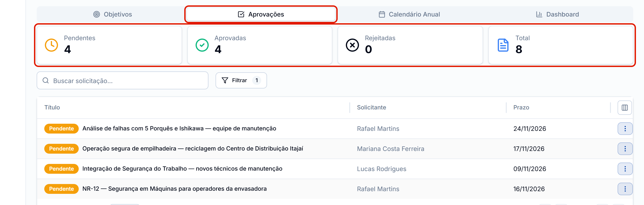Open the Filtrar filter button

click(241, 80)
